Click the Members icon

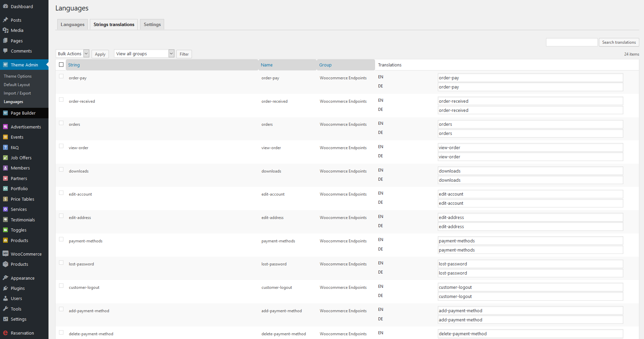tap(5, 168)
